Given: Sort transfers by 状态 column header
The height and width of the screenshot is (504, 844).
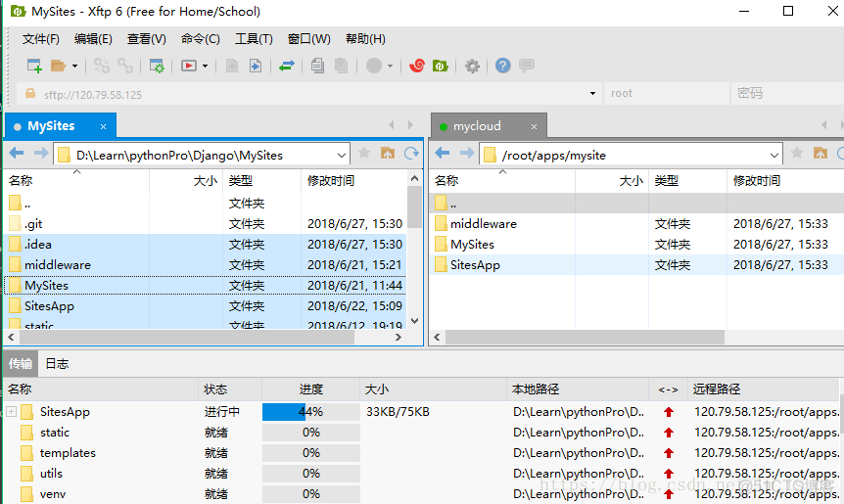Looking at the screenshot, I should pyautogui.click(x=230, y=389).
